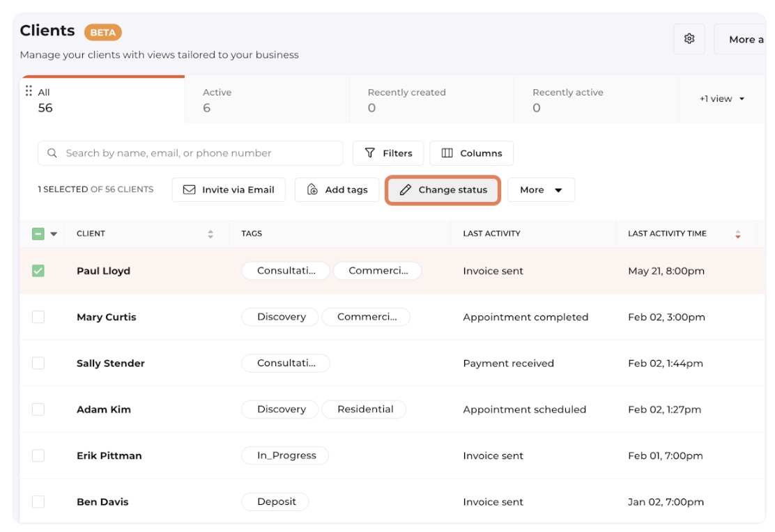Switch to Recently active tab
Screen dimensions: 775x532
coord(597,100)
